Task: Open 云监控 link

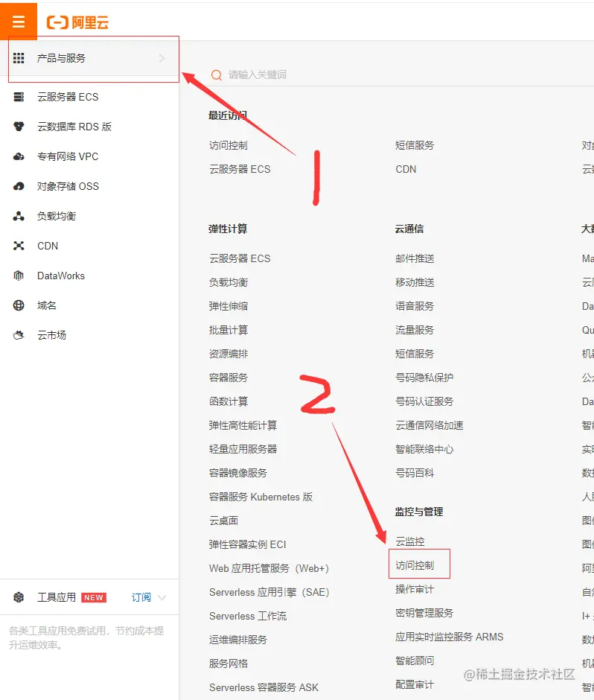Action: (x=409, y=541)
